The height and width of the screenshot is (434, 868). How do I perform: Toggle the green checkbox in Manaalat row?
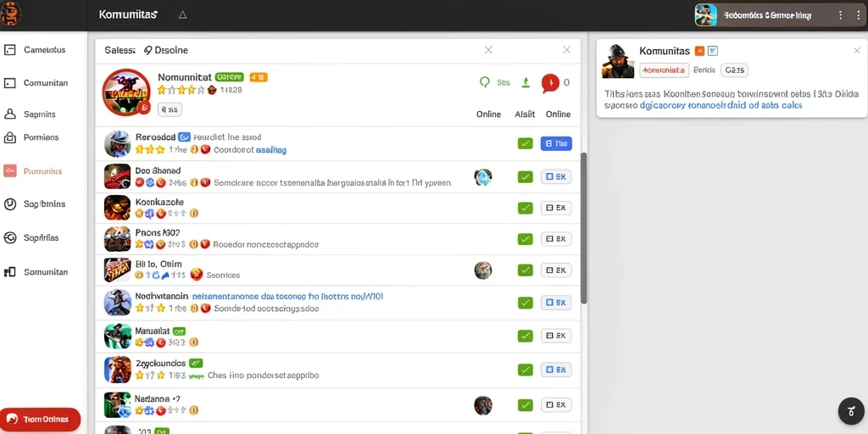pos(525,336)
